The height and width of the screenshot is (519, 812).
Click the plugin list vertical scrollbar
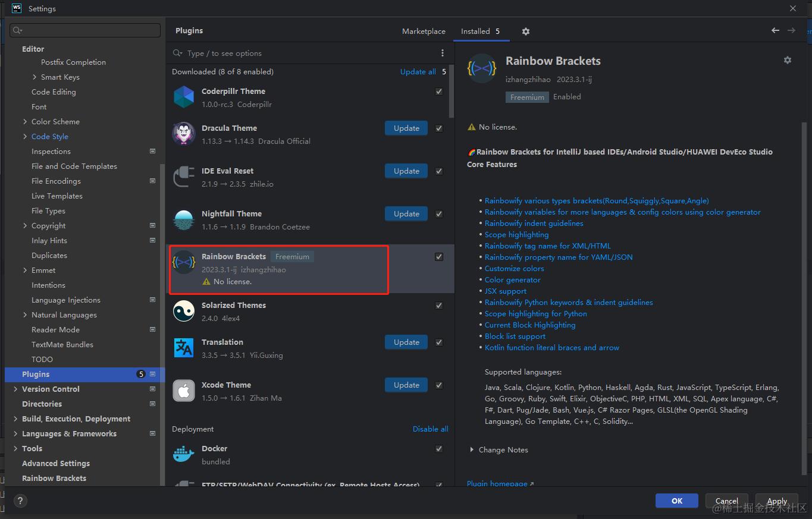pyautogui.click(x=452, y=90)
